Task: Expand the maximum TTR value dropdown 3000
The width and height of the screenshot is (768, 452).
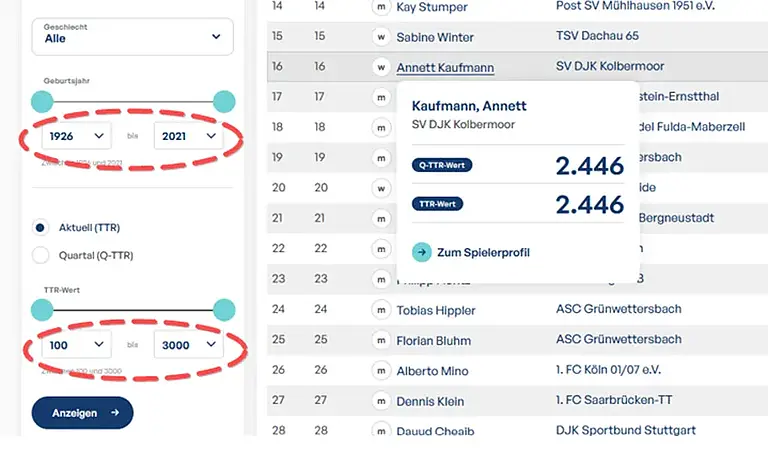Action: click(x=189, y=345)
